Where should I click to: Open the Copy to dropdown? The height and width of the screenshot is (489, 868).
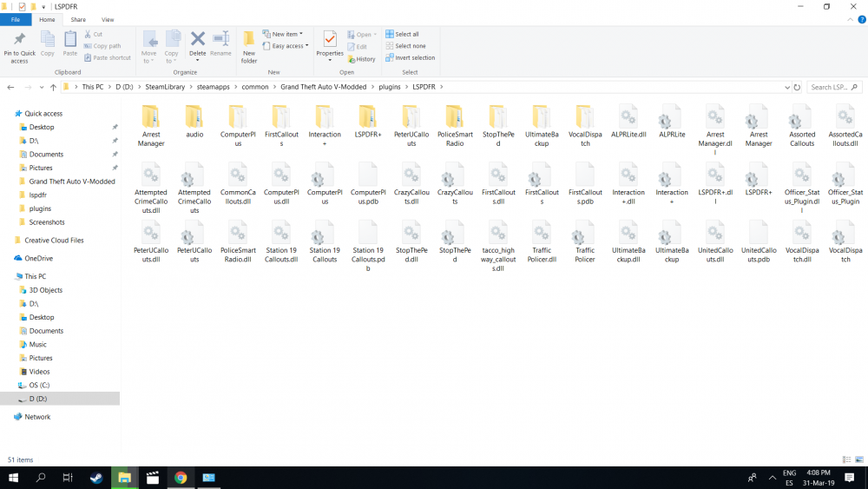coord(172,47)
